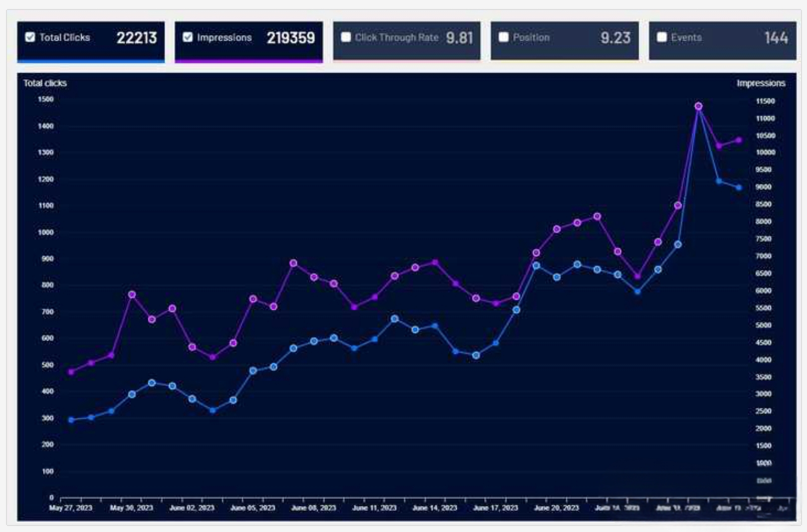Click the 1500 left axis value
Image resolution: width=807 pixels, height=532 pixels.
[46, 99]
